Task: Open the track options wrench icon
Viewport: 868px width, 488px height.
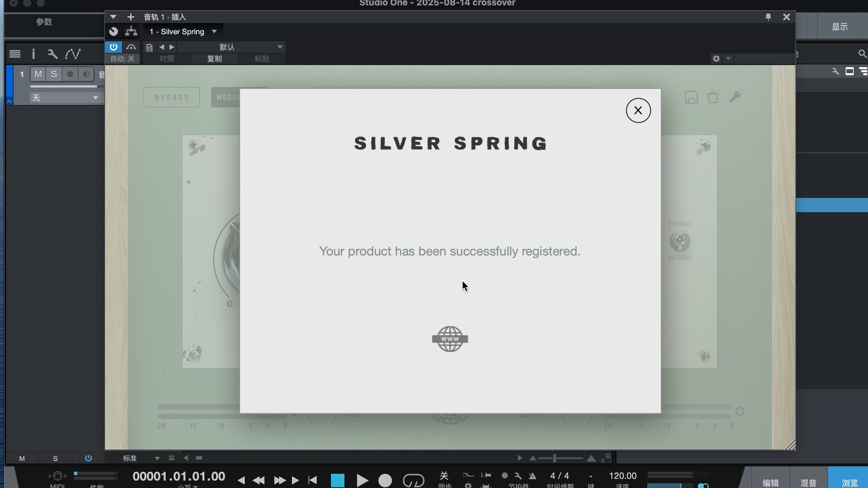Action: click(52, 54)
